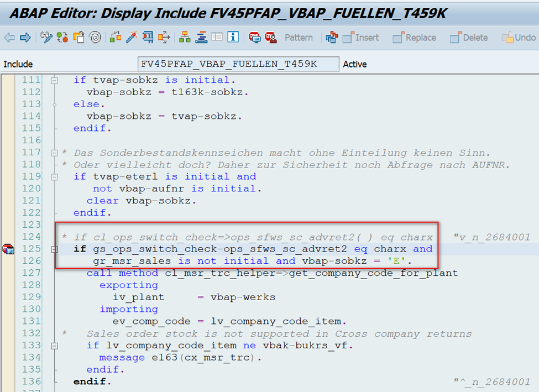Image resolution: width=539 pixels, height=392 pixels.
Task: Click the bold 'endif.' on line 136
Action: point(92,381)
